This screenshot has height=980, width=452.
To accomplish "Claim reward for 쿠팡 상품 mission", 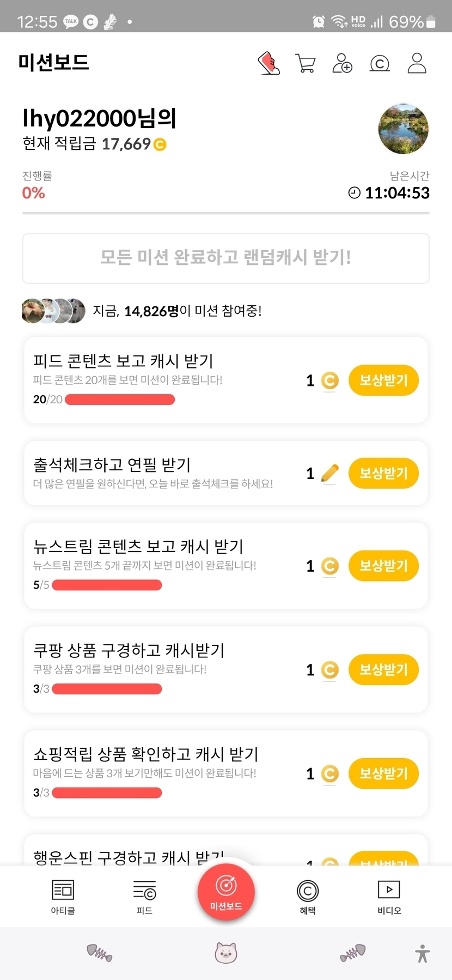I will point(383,669).
